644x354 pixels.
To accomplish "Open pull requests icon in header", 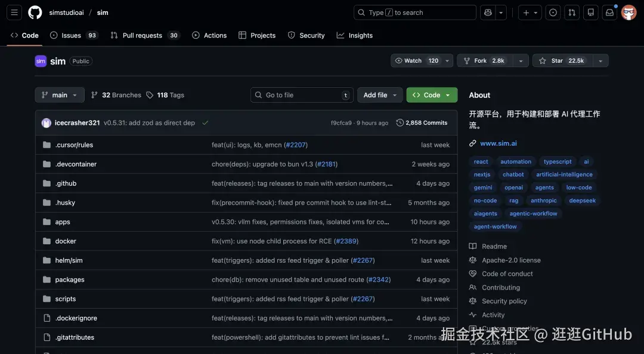I will [572, 13].
